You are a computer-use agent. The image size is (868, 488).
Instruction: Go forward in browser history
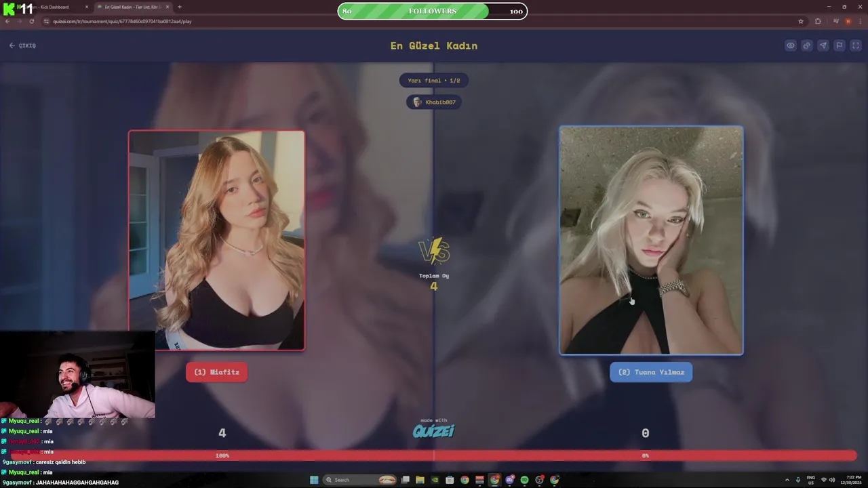coord(19,21)
